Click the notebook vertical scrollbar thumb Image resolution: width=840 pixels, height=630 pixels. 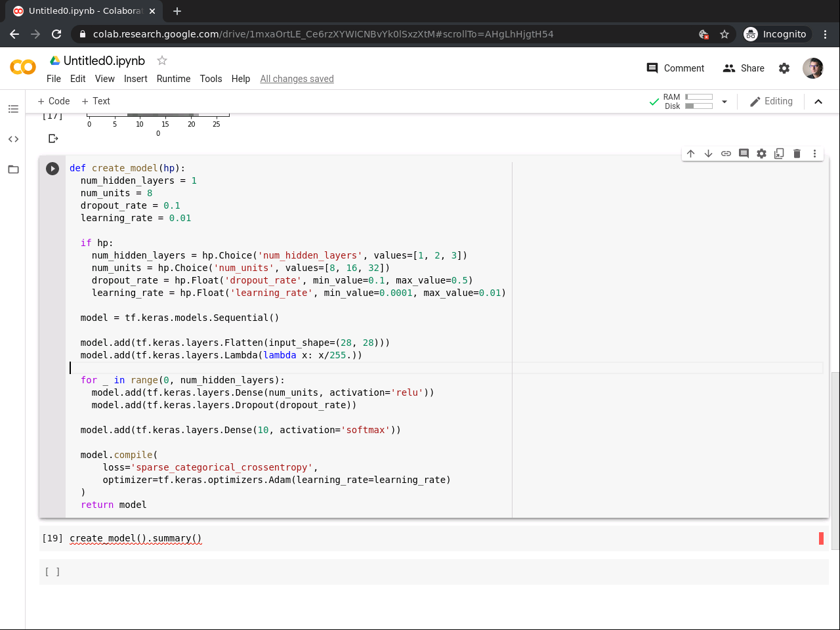(835, 461)
